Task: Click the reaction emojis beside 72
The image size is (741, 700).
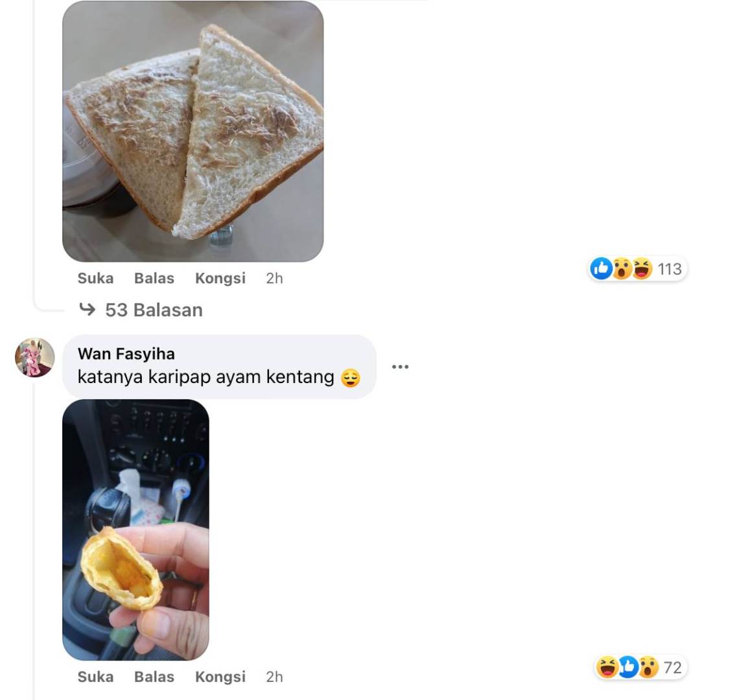Action: (x=627, y=667)
